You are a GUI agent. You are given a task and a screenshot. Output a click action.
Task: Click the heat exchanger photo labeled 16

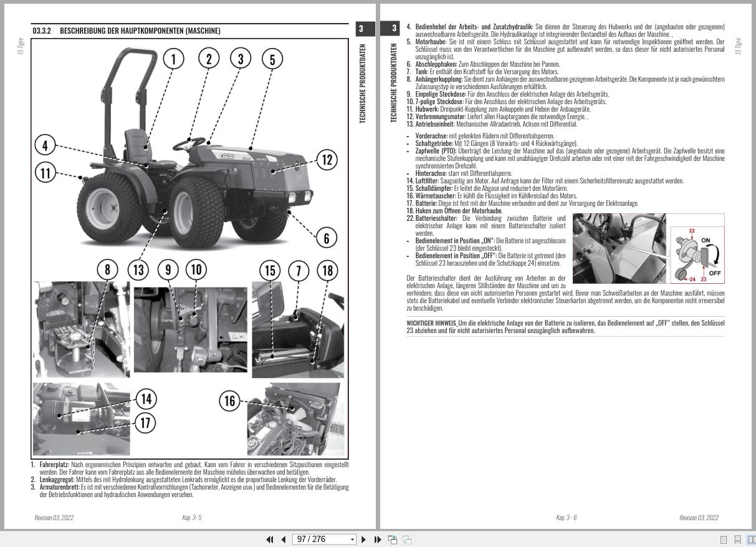[295, 419]
